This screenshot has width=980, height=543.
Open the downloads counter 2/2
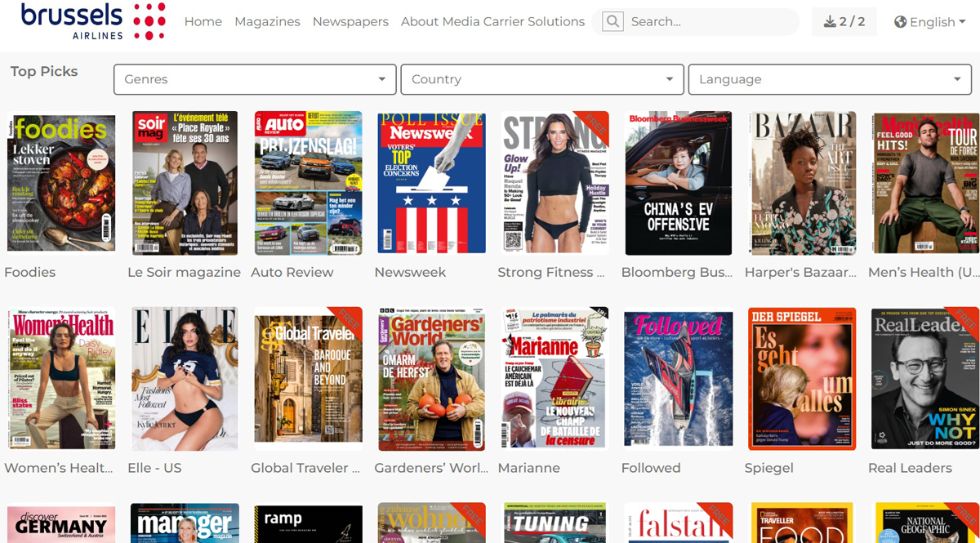844,22
